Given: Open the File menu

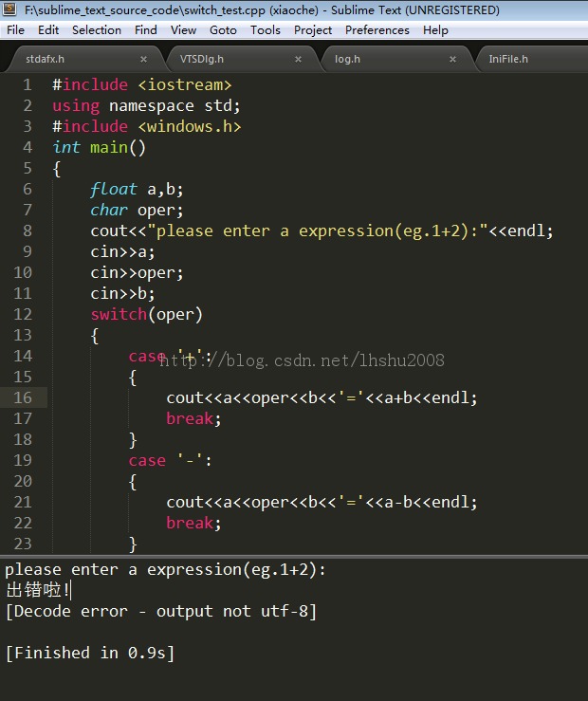Looking at the screenshot, I should [15, 29].
